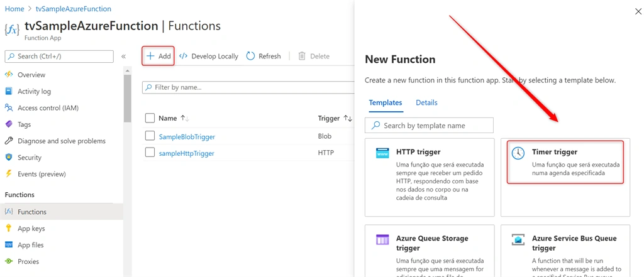Toggle the select-all checkbox in Name header
644x277 pixels.
tap(150, 118)
